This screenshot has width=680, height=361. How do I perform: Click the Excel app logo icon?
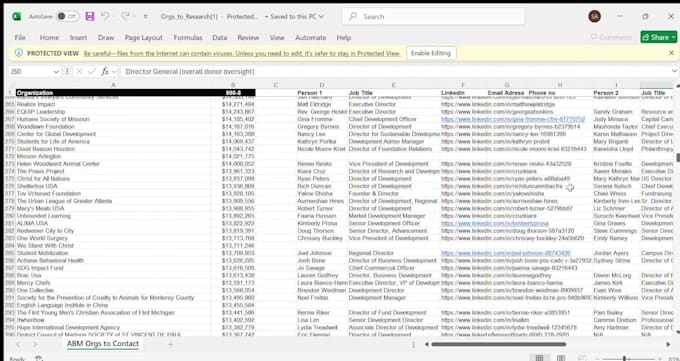tap(16, 16)
